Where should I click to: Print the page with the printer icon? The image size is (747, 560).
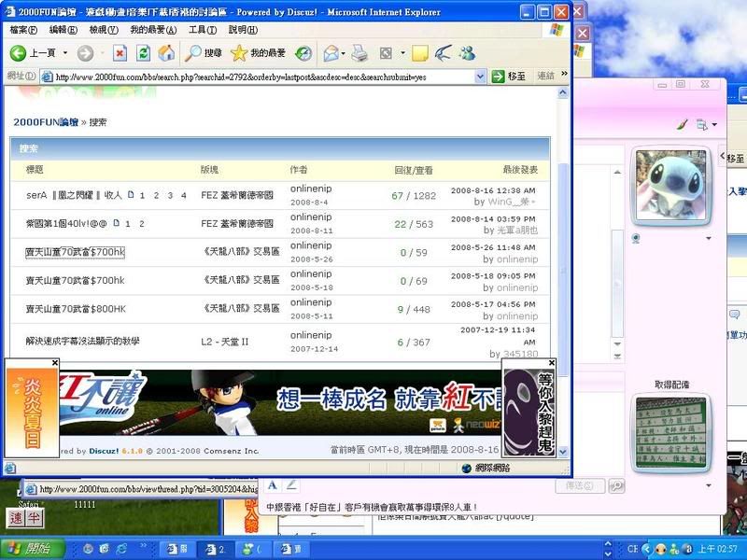(x=359, y=53)
